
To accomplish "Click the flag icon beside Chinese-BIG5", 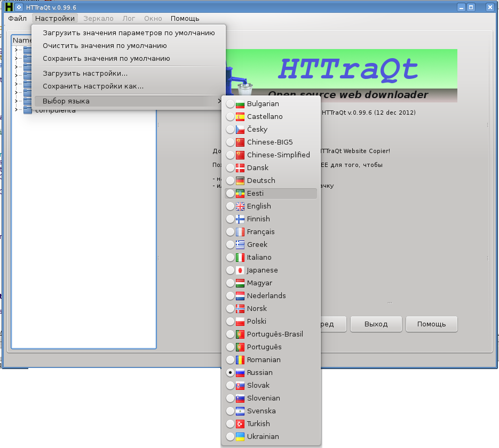I will point(240,142).
